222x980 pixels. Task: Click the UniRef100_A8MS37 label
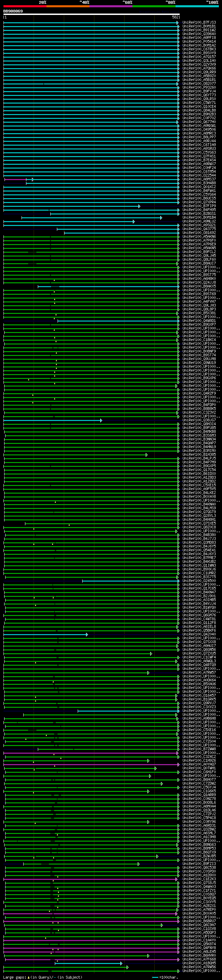[199, 179]
